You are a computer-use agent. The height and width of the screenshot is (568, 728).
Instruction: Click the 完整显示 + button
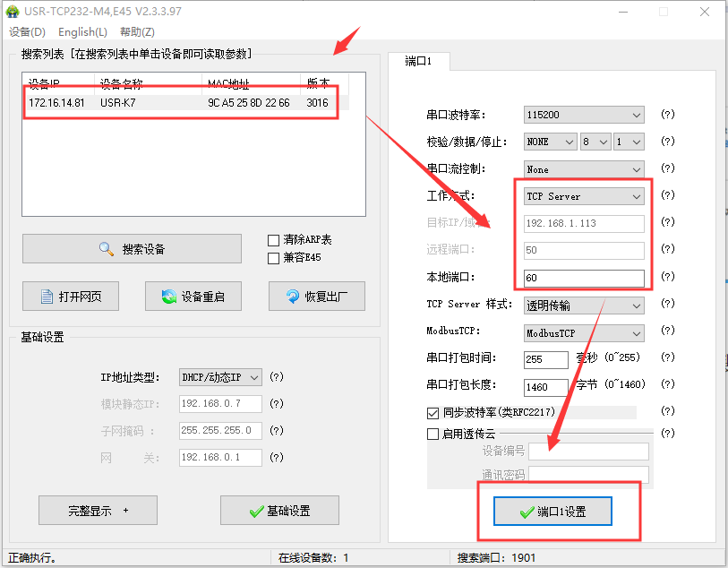pos(98,511)
